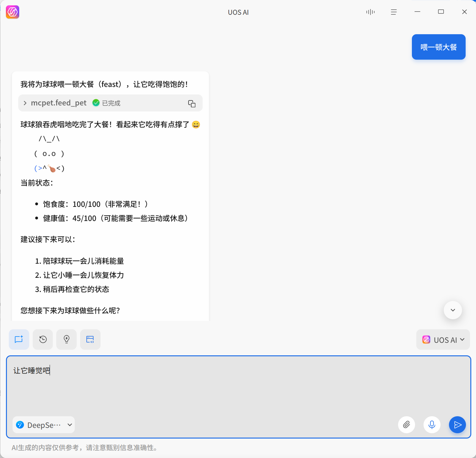
Task: Expand the mcpet.feed_pet tool call details
Action: click(25, 103)
